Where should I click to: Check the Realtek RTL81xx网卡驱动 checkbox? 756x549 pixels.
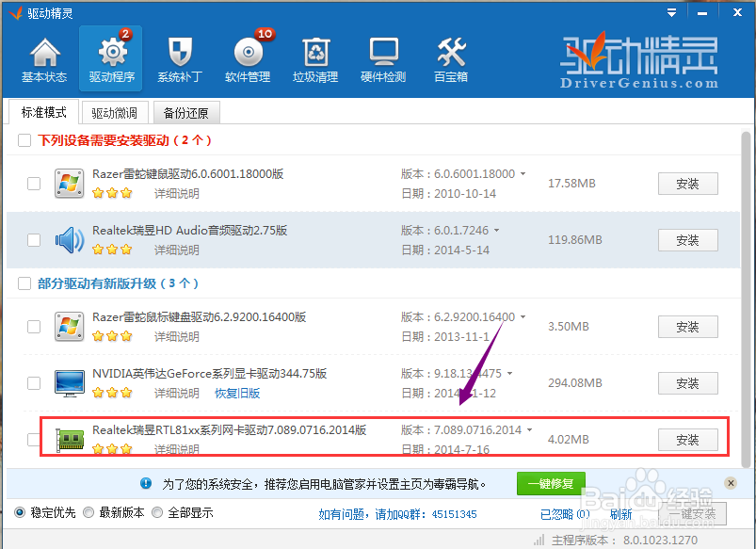click(33, 440)
